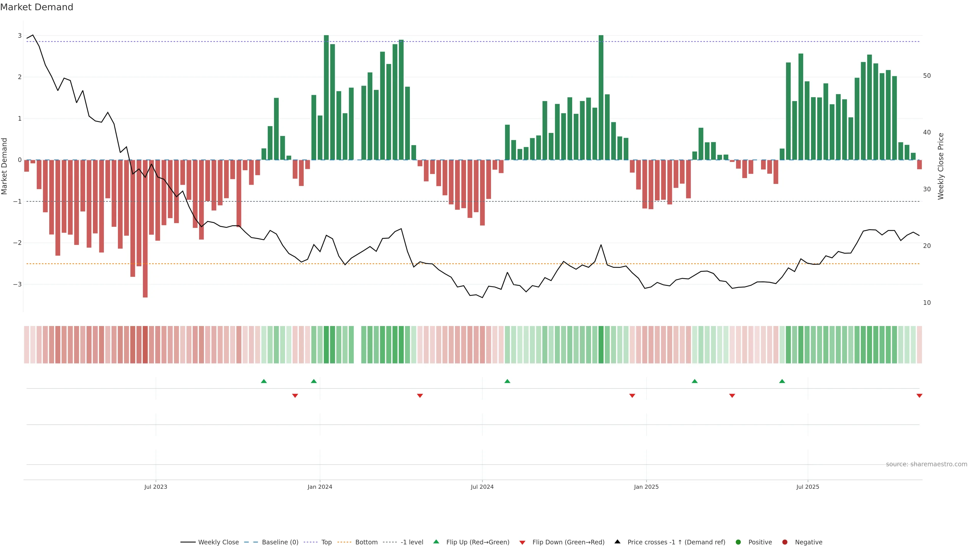The image size is (980, 551).
Task: Click the Jul 2025 x-axis label
Action: 807,487
